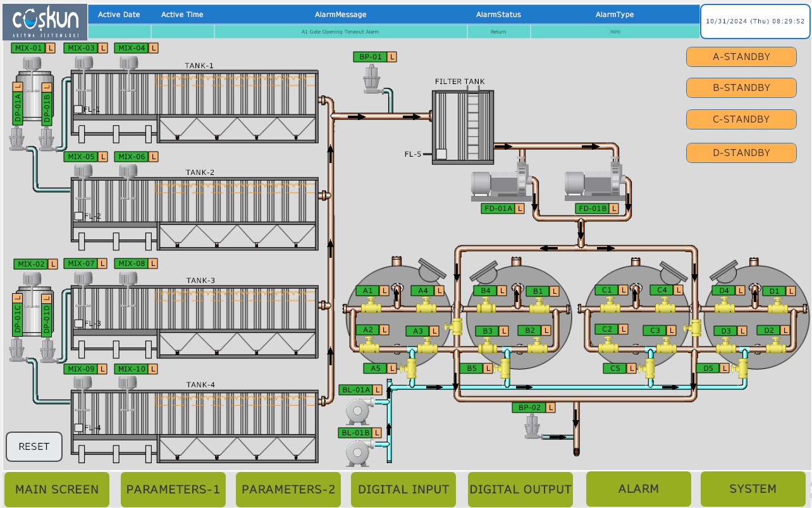Screen dimensions: 812x508
Task: Click the FL-1 float level box
Action: pos(78,109)
